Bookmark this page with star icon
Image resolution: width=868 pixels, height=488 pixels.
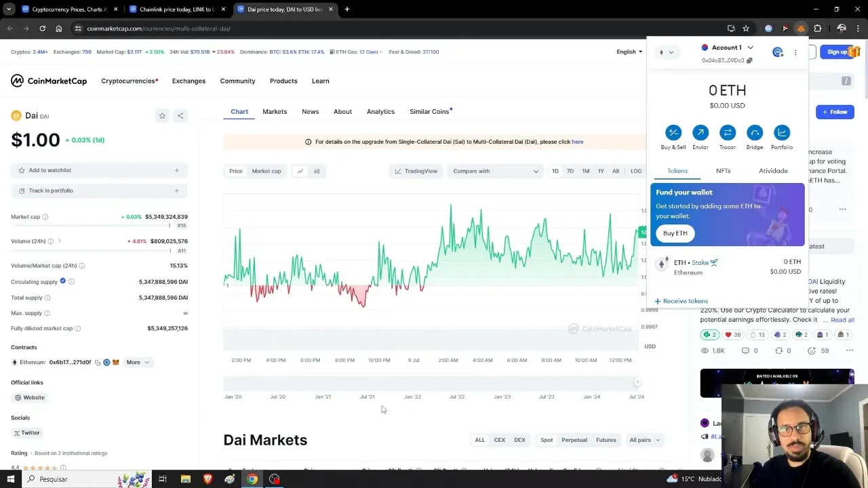(746, 28)
